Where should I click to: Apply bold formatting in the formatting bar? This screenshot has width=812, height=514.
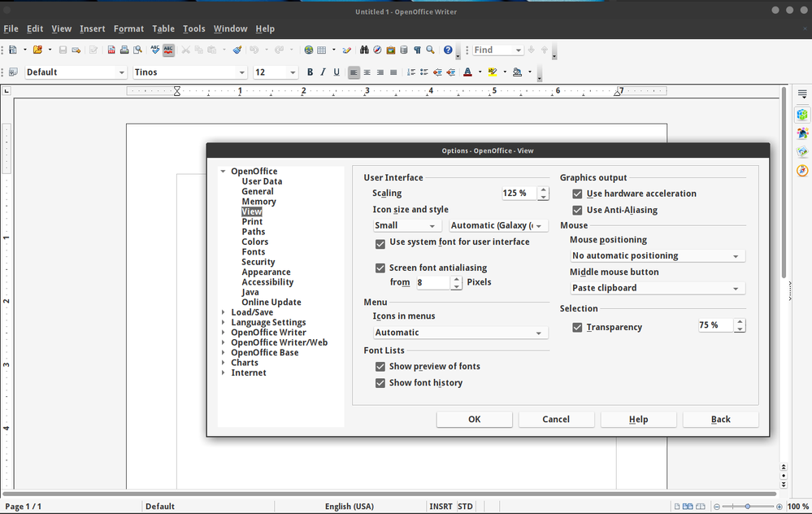pyautogui.click(x=310, y=72)
